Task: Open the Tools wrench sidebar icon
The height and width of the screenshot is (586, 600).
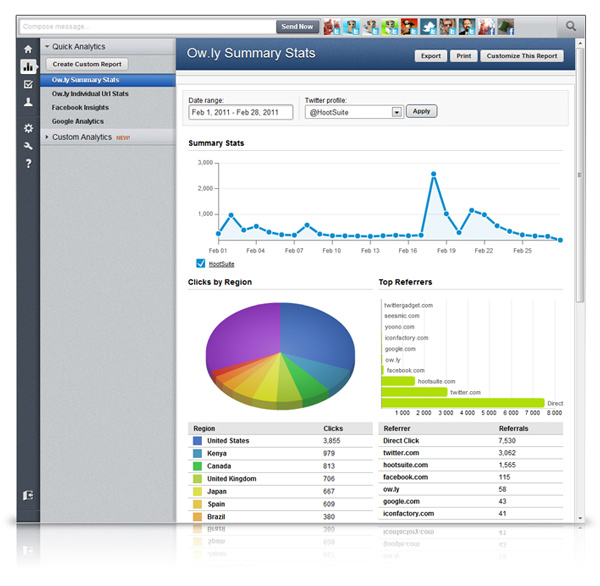Action: click(28, 146)
